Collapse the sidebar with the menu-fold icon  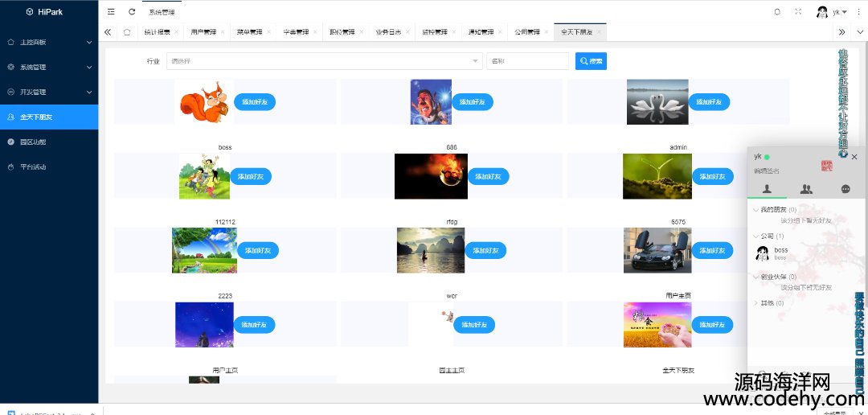coord(111,11)
